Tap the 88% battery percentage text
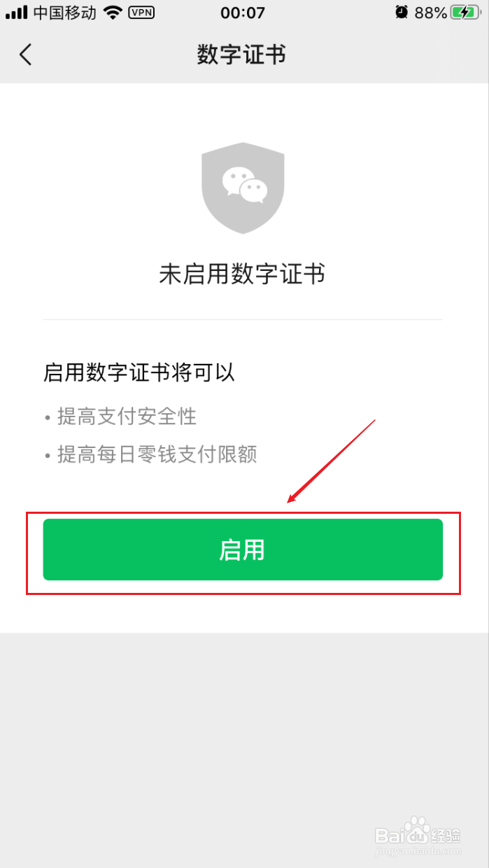Screen dimensions: 489x868 point(431,13)
